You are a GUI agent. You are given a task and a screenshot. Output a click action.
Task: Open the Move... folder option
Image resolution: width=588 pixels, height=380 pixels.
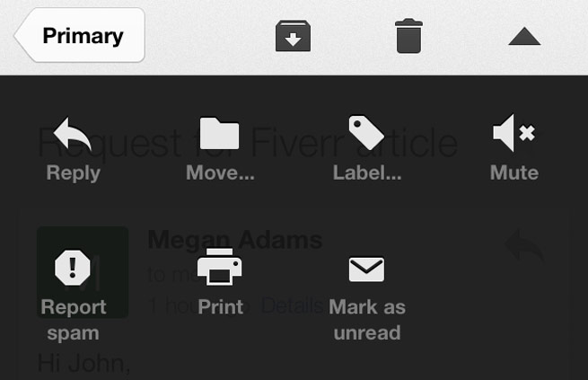coord(219,133)
